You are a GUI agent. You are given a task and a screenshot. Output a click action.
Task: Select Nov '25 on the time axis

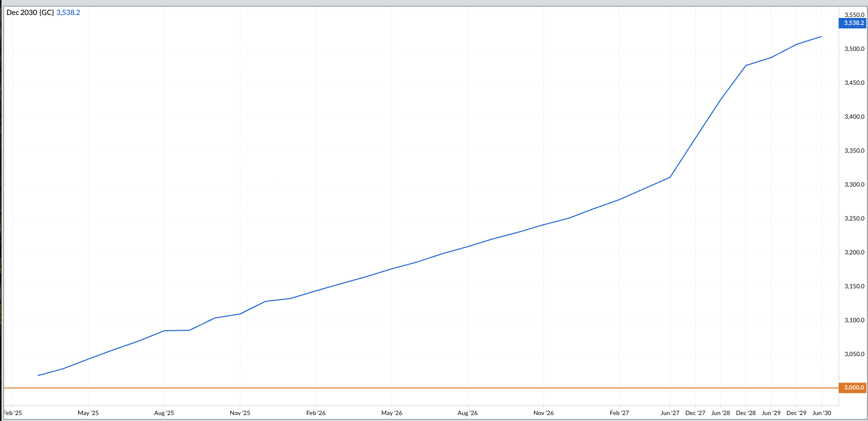click(240, 413)
